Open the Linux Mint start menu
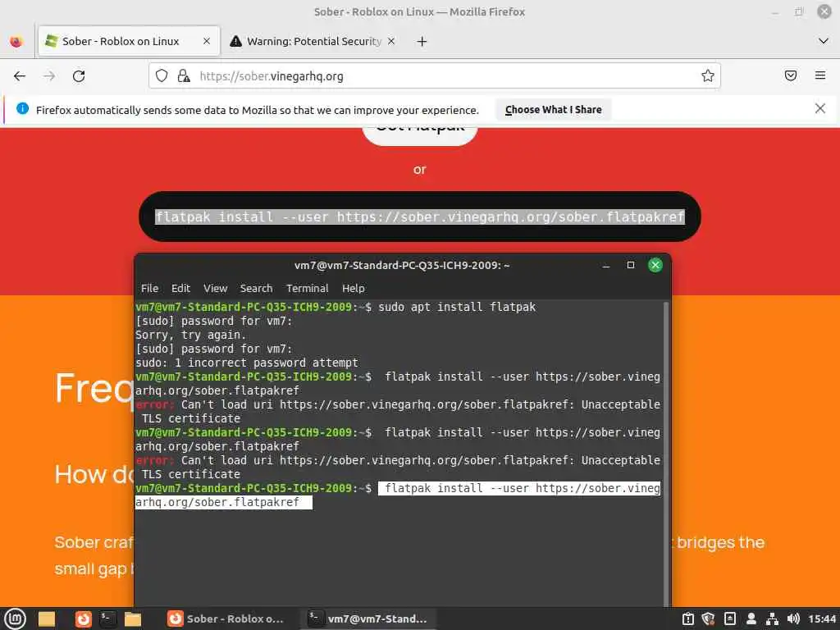The image size is (840, 630). coord(15,619)
